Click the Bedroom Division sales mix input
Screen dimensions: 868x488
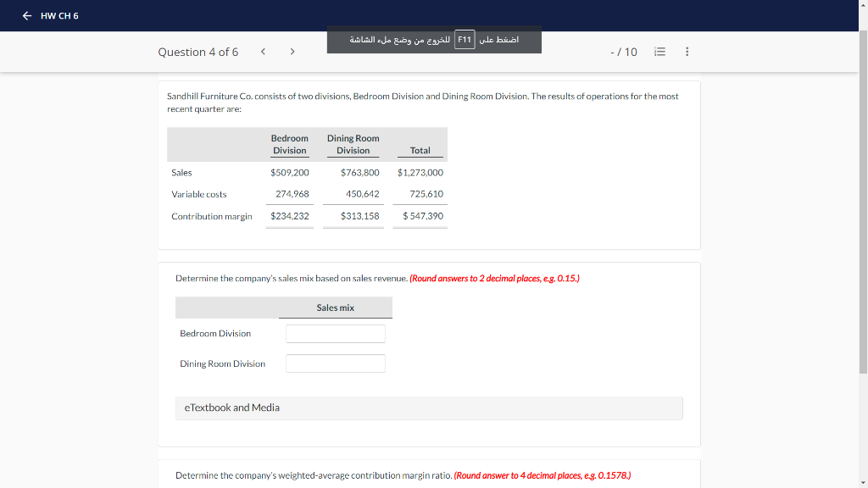click(336, 334)
